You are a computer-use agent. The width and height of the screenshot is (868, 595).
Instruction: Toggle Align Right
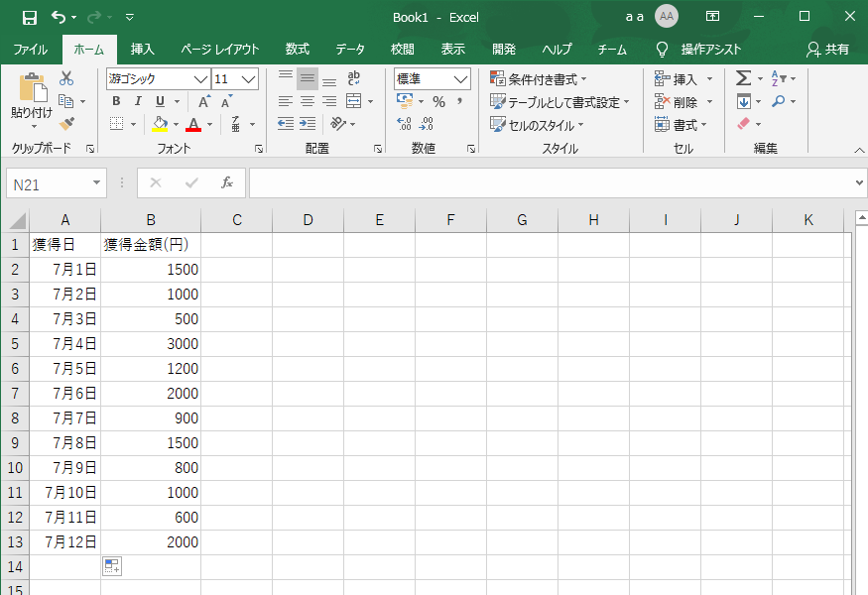(329, 101)
